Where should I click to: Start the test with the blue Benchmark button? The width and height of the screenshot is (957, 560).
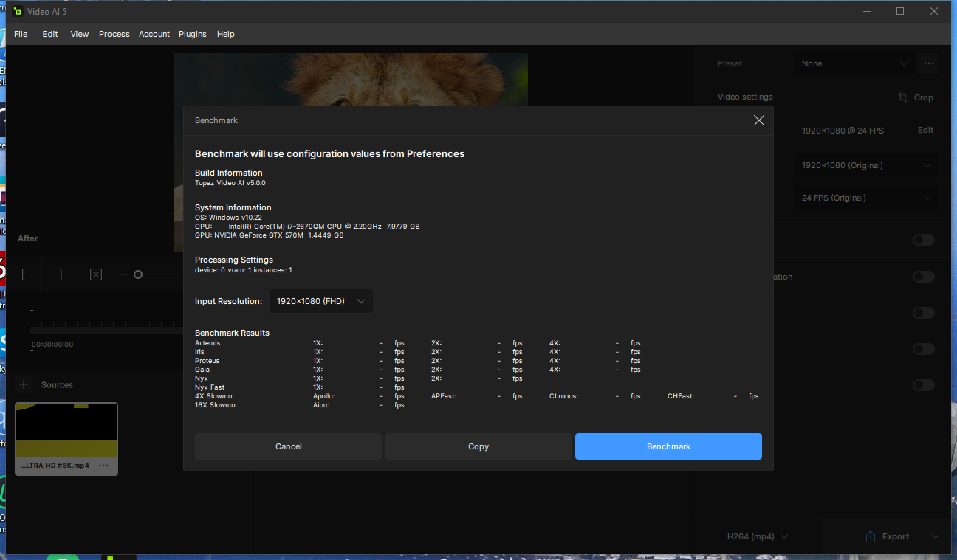click(x=668, y=446)
